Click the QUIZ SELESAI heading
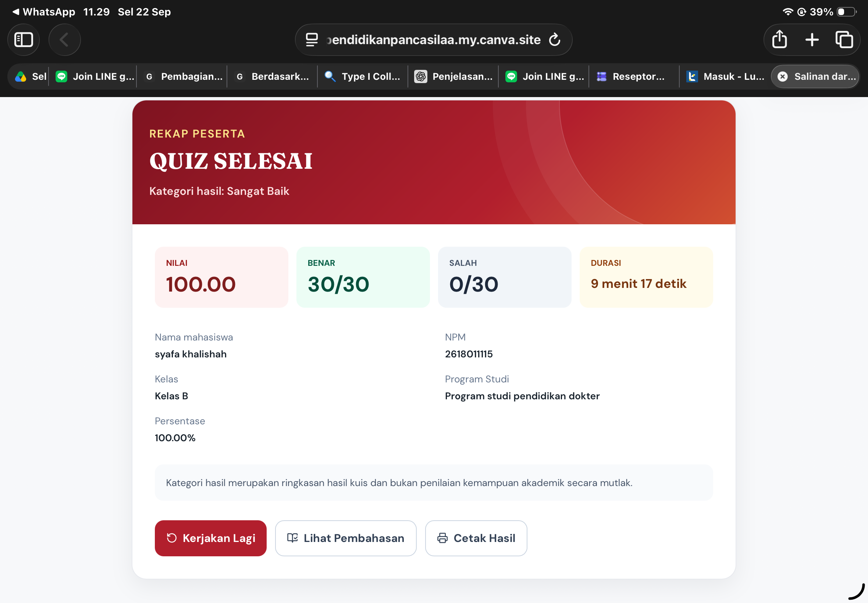This screenshot has width=868, height=603. [x=231, y=161]
